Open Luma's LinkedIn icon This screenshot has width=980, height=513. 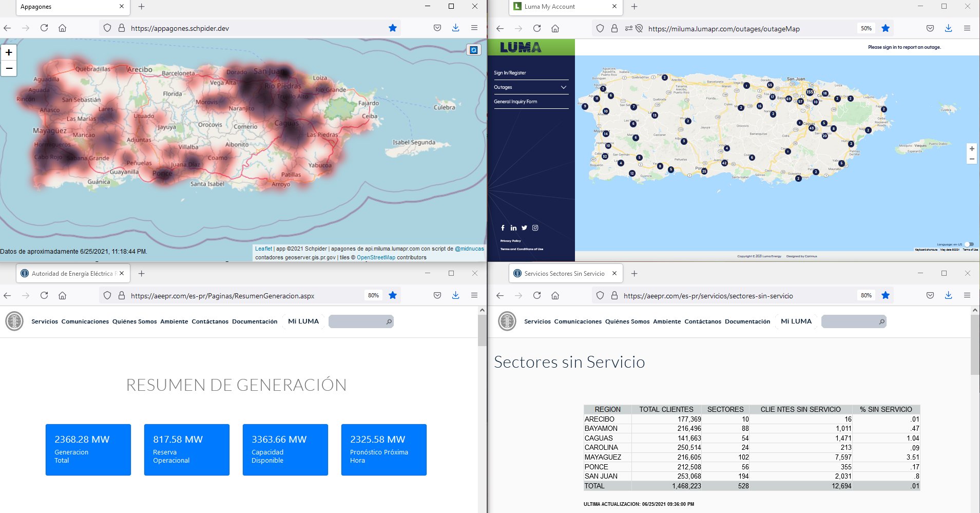click(513, 228)
